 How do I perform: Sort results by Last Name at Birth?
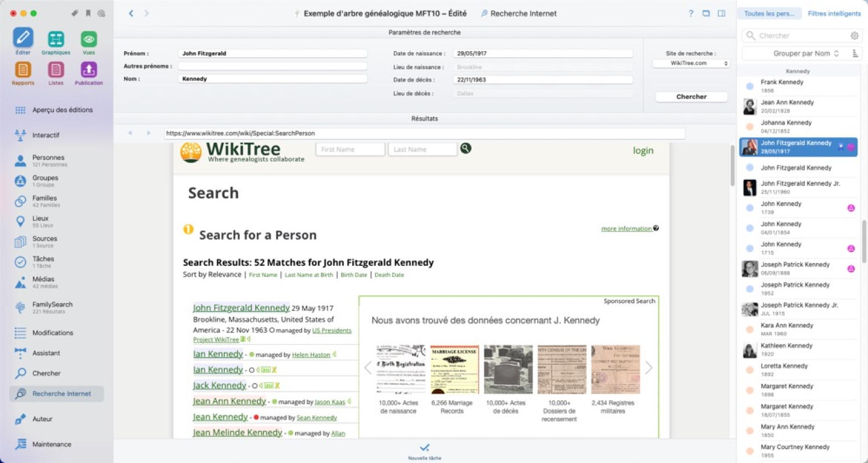(309, 275)
